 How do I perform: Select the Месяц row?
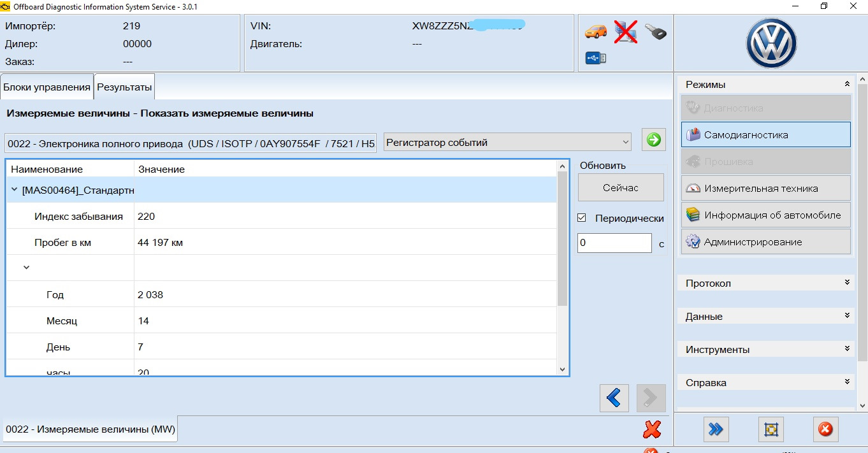click(x=281, y=320)
